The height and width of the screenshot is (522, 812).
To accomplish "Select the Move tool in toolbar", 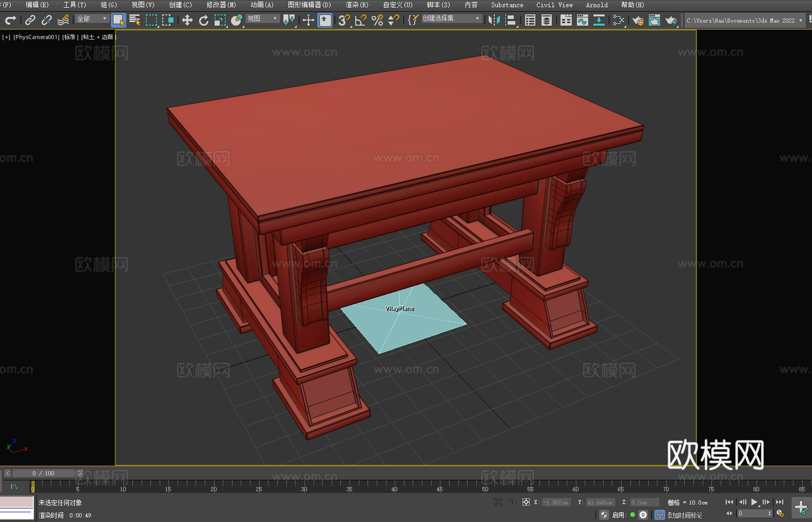I will [187, 21].
